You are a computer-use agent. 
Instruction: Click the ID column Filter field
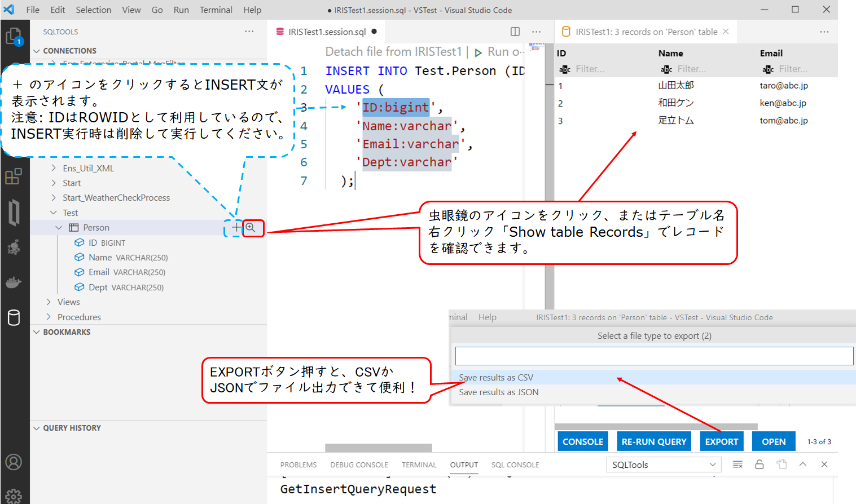tap(590, 69)
